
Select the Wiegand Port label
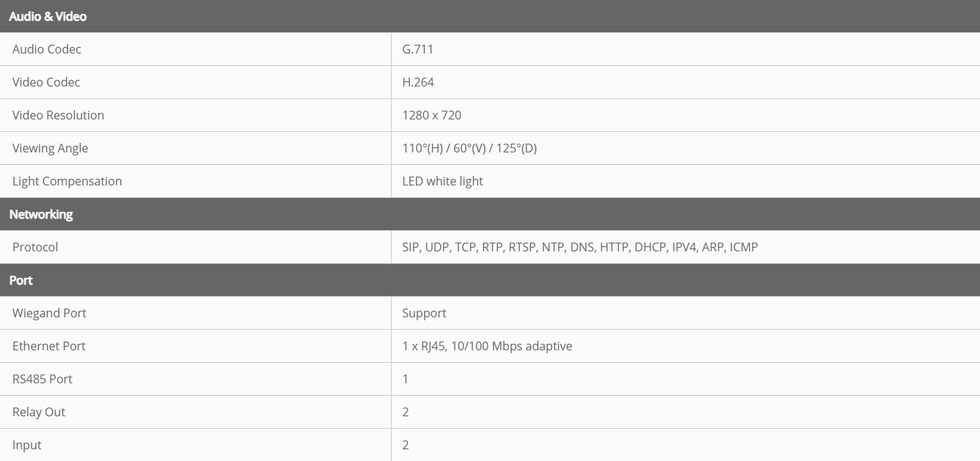49,313
